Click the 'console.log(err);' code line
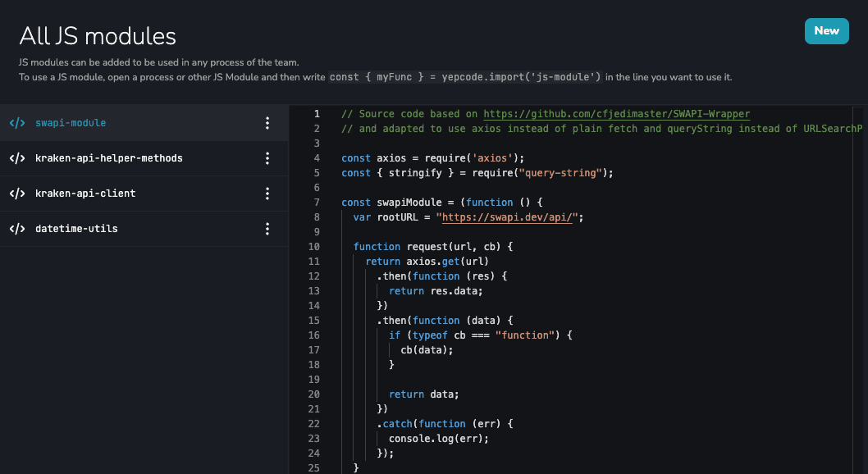 [x=438, y=439]
